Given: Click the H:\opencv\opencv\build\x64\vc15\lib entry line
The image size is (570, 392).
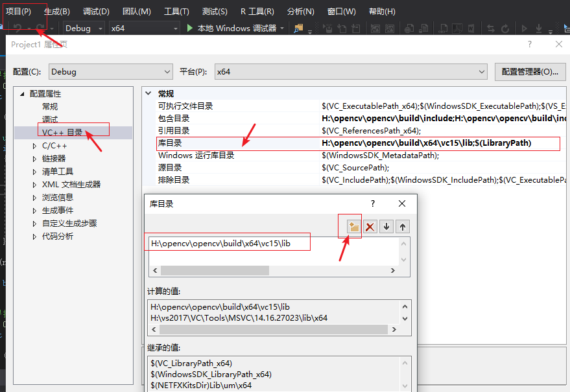Looking at the screenshot, I should click(x=220, y=244).
